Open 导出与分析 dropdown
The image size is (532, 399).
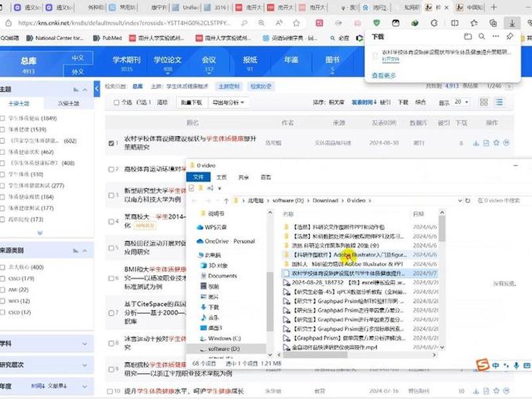click(x=228, y=102)
